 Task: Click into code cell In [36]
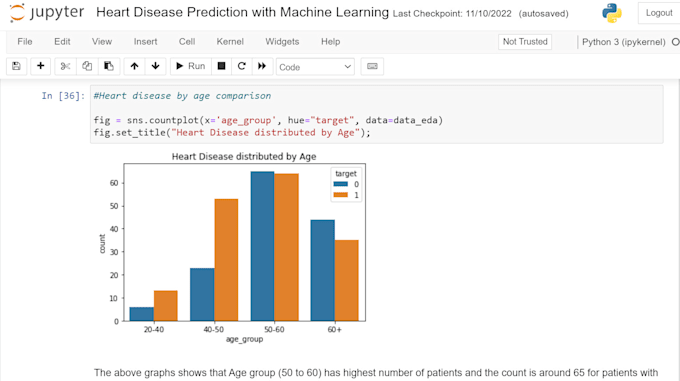(x=376, y=114)
